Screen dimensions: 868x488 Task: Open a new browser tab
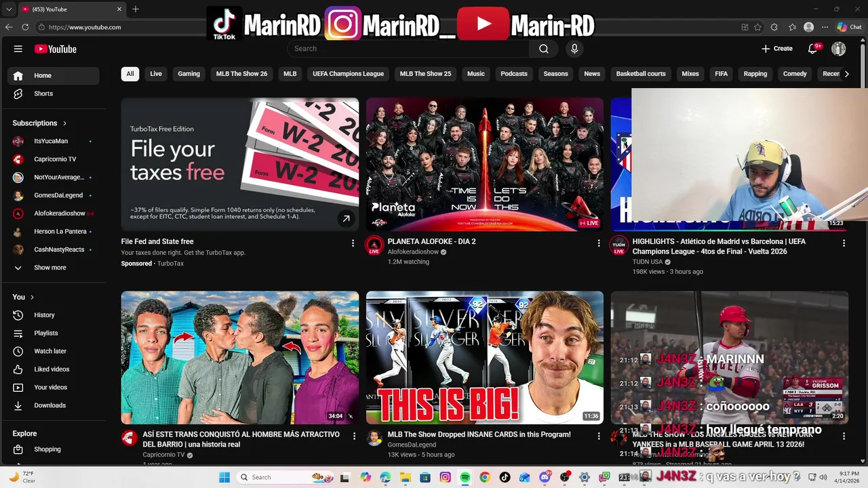(136, 9)
